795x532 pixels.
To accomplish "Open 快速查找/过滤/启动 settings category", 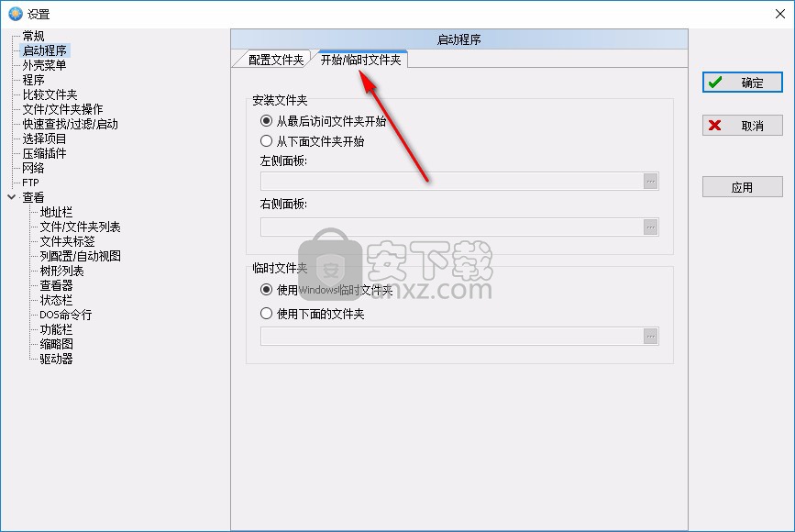I will point(70,124).
